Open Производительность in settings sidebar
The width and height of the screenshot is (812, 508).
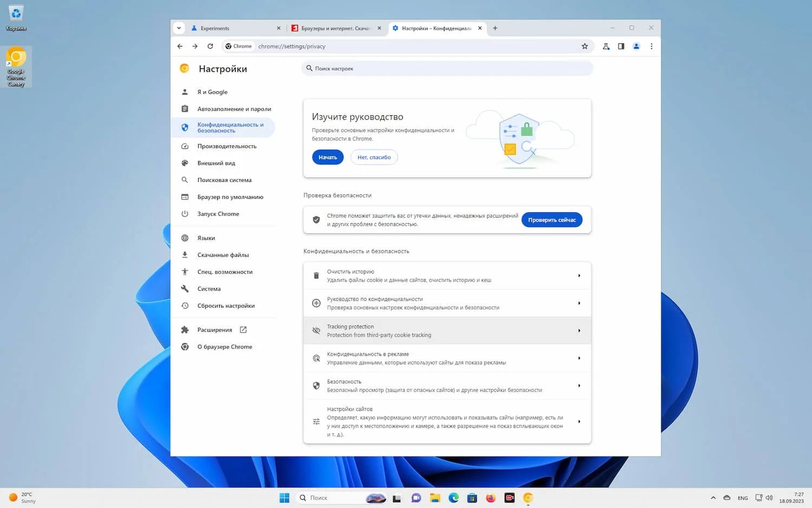[x=227, y=146]
